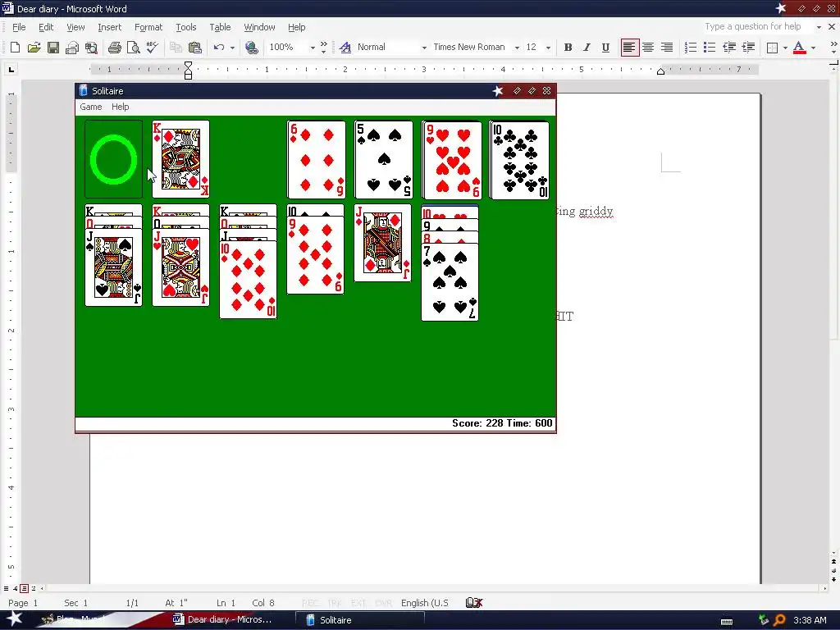Open the Style dropdown showing Normal
Image resolution: width=840 pixels, height=630 pixels.
(x=424, y=48)
